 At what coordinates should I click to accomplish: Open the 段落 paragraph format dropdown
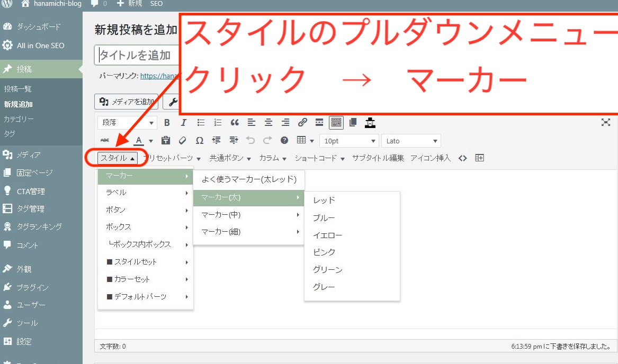point(127,123)
